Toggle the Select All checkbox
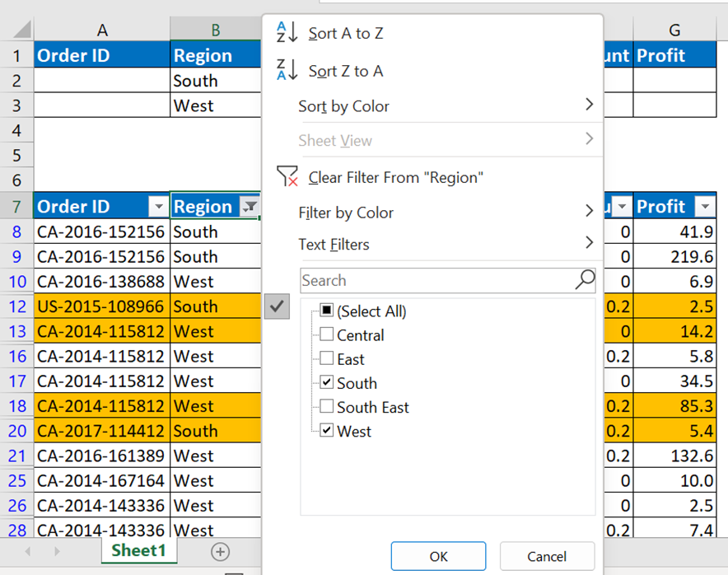Viewport: 728px width, 575px height. click(x=327, y=311)
